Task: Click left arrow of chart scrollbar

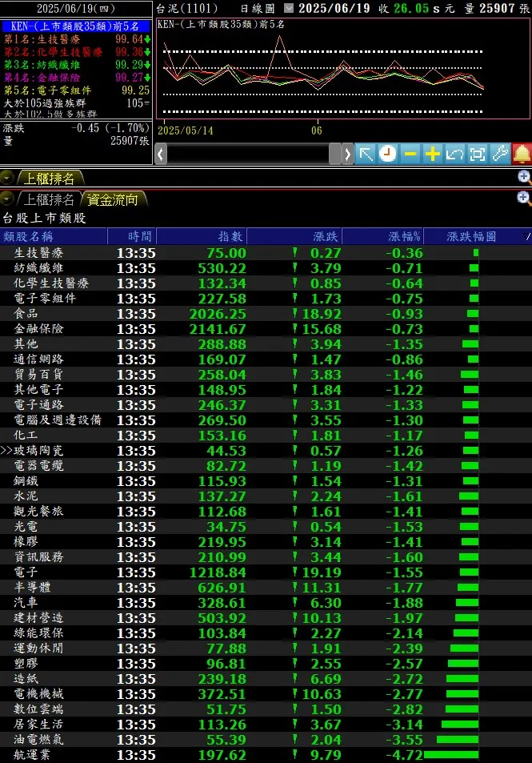Action: click(161, 155)
